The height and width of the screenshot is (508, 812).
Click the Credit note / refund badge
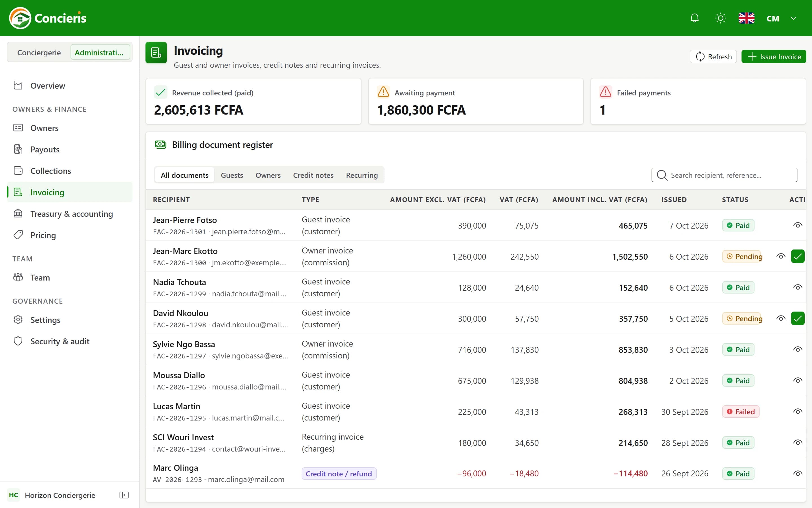pyautogui.click(x=339, y=473)
